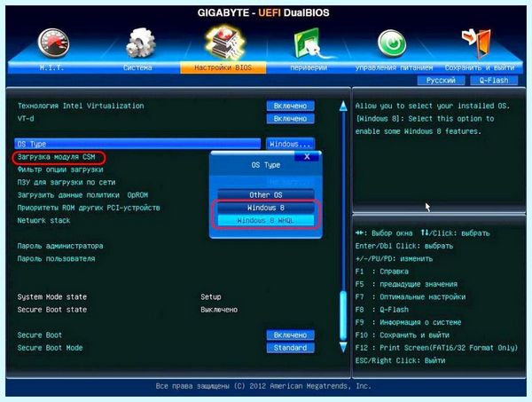Select the Secure Boot Mode label

[50, 348]
